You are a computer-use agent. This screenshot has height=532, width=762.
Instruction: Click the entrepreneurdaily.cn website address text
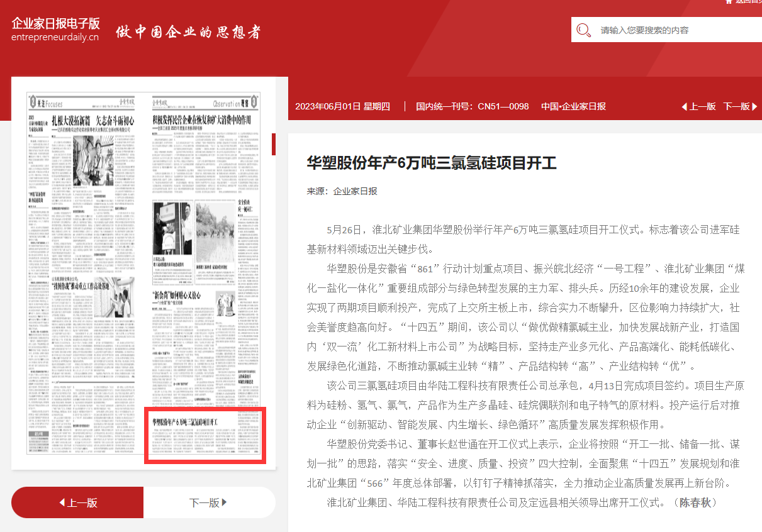(x=55, y=37)
